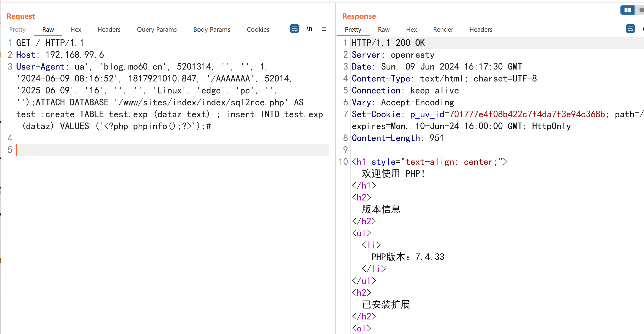The height and width of the screenshot is (334, 644).
Task: Toggle the \n non-printable characters button in Request
Action: pos(309,29)
